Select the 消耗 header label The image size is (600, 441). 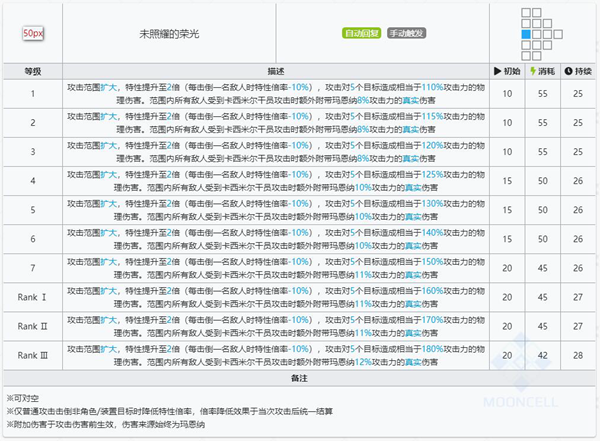[x=546, y=71]
